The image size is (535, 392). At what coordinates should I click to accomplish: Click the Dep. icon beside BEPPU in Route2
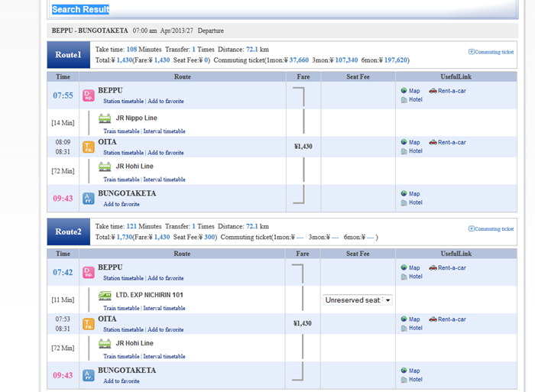point(89,273)
